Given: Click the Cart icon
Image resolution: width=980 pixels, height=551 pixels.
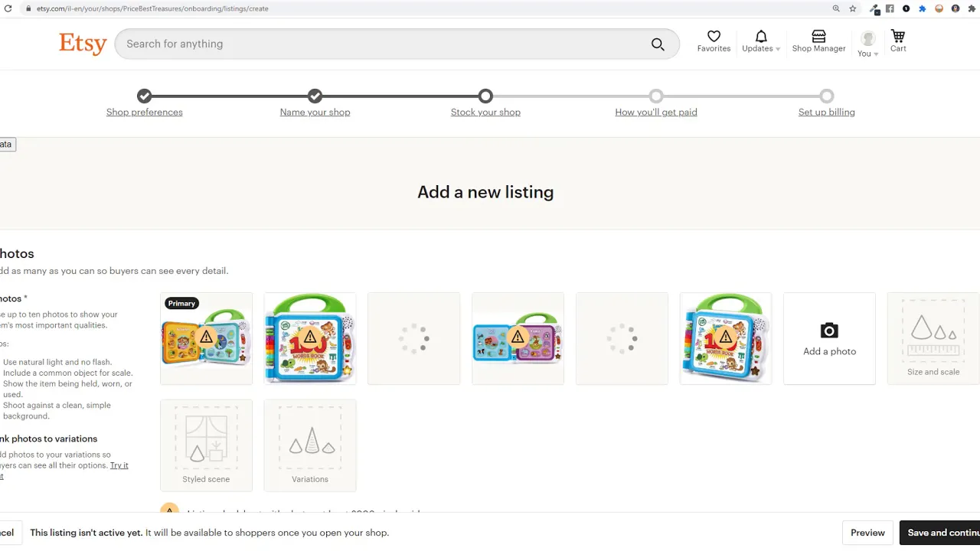Looking at the screenshot, I should click(898, 36).
